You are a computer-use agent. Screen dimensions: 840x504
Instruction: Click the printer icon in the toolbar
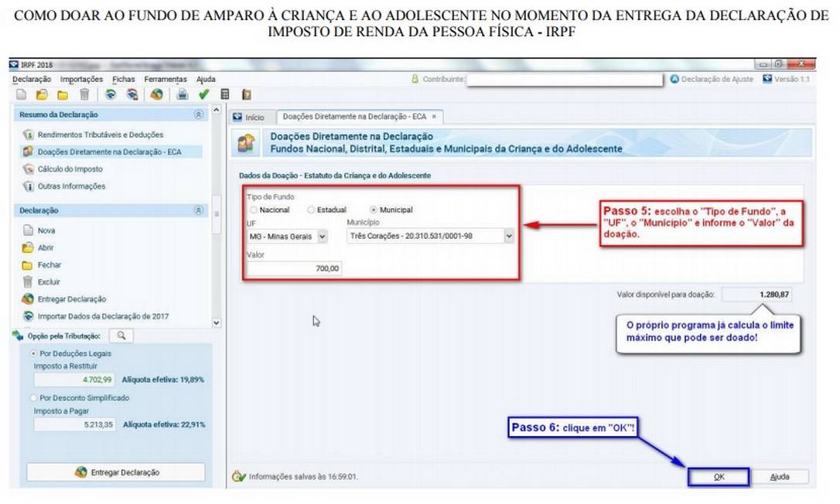[182, 95]
